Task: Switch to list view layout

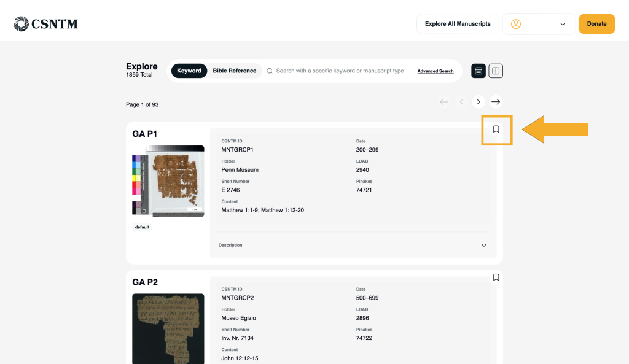Action: click(479, 71)
